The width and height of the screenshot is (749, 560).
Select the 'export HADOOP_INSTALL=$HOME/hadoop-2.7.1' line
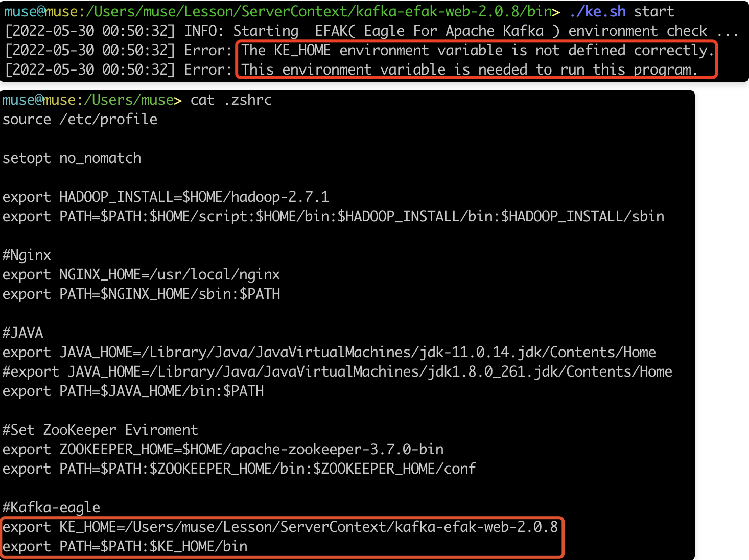click(x=166, y=197)
